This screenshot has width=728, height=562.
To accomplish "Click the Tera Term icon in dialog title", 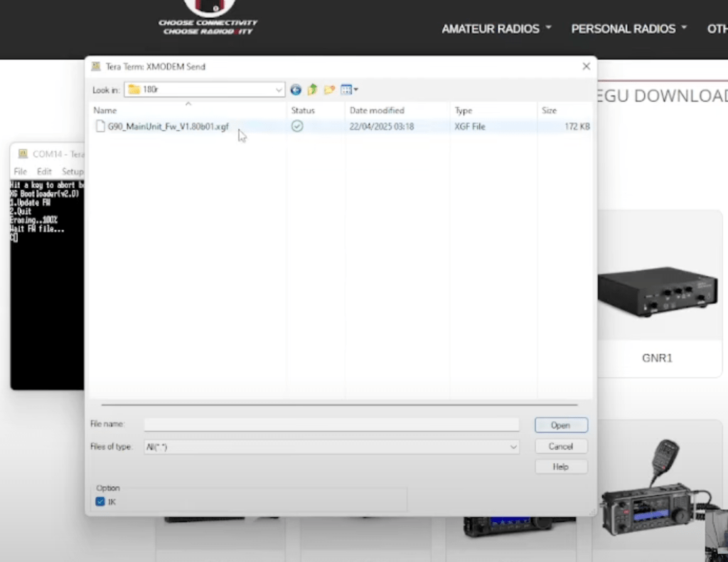I will point(96,67).
